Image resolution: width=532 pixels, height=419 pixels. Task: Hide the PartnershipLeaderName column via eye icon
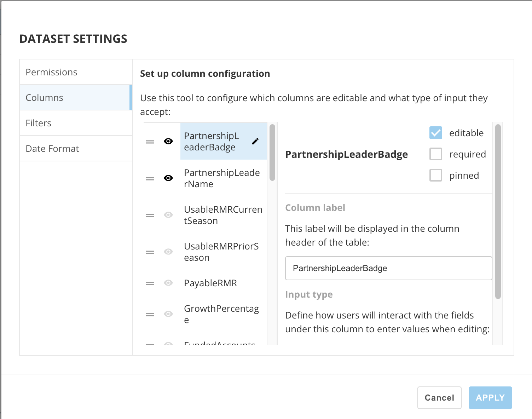pos(168,178)
